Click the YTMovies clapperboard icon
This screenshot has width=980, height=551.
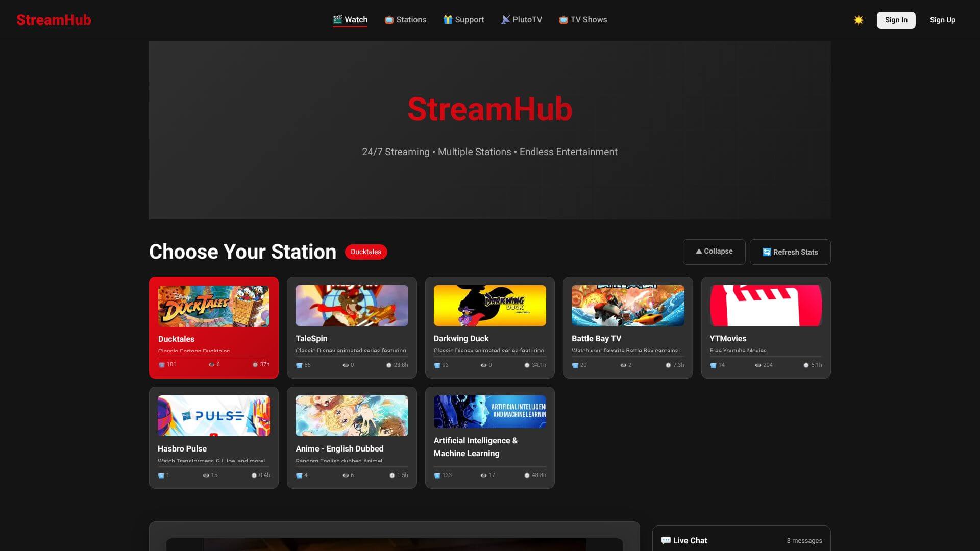point(766,306)
